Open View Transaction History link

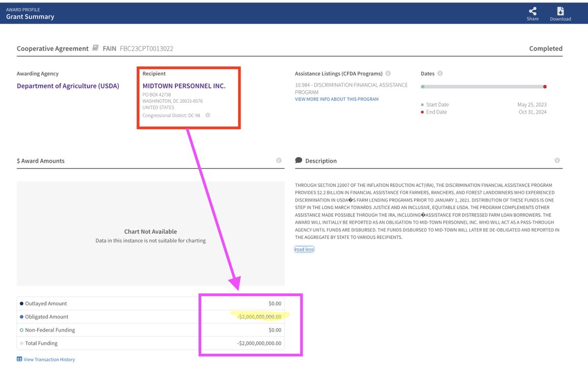pos(49,360)
